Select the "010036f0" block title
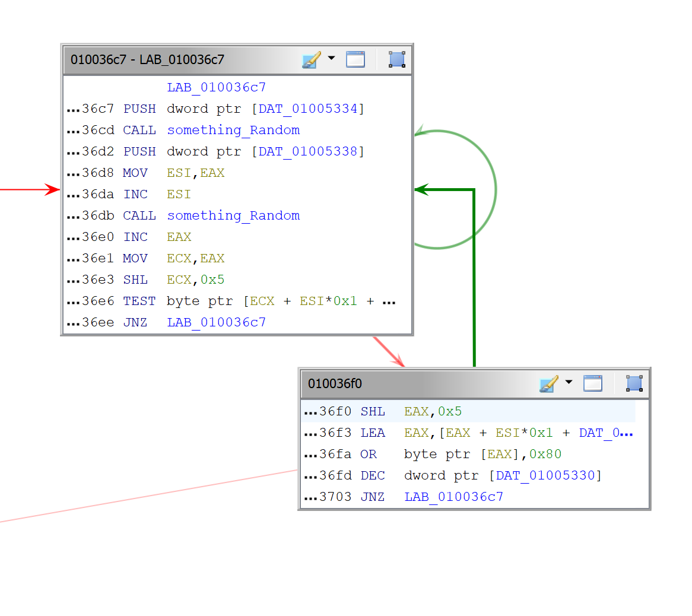The width and height of the screenshot is (692, 616). pos(335,383)
